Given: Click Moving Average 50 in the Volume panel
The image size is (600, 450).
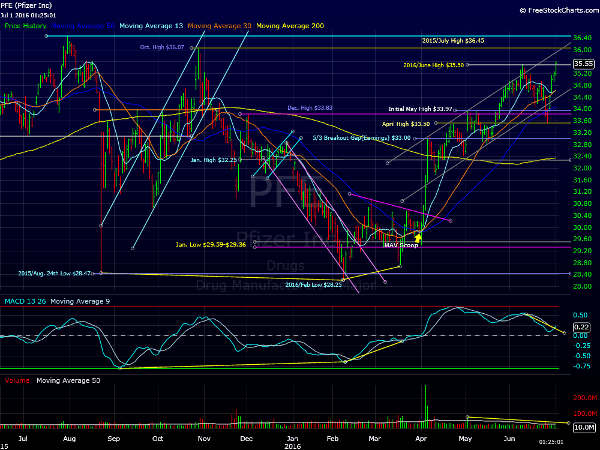Looking at the screenshot, I should 66,380.
